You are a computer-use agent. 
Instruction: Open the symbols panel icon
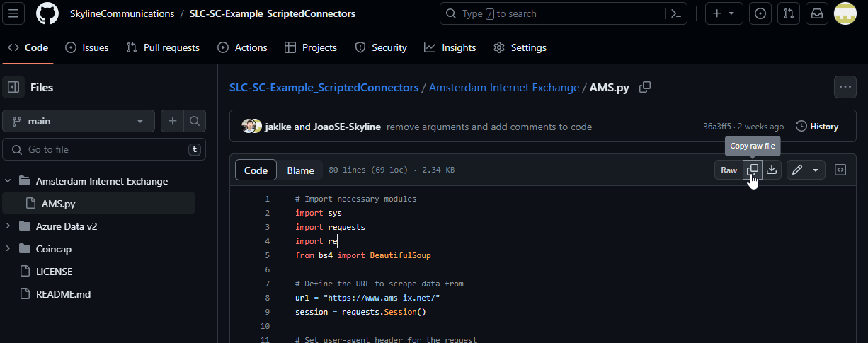(840, 170)
